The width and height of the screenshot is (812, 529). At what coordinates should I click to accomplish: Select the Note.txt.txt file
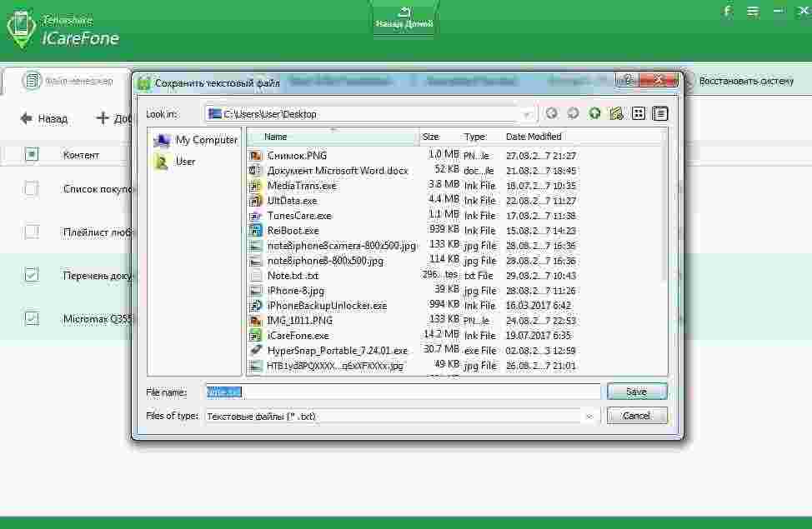click(x=293, y=276)
